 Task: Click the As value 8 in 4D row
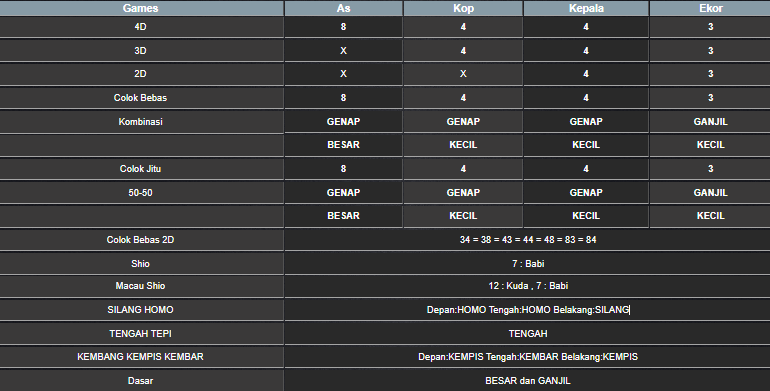343,27
